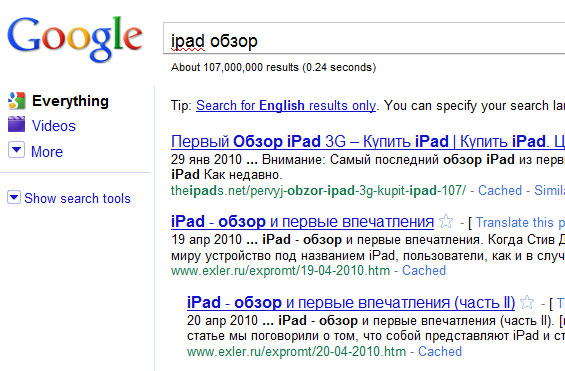This screenshot has height=371, width=565.
Task: View Cached copy of 19-04-2010 exler page
Action: point(424,271)
